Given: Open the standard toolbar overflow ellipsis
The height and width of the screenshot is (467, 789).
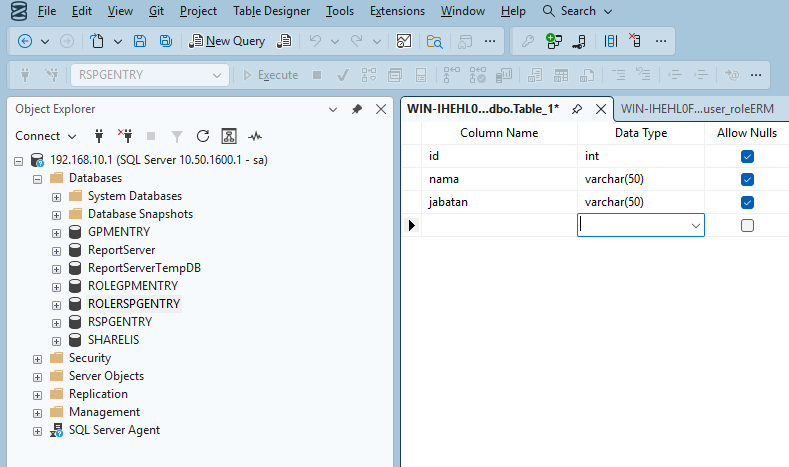Looking at the screenshot, I should coord(490,41).
